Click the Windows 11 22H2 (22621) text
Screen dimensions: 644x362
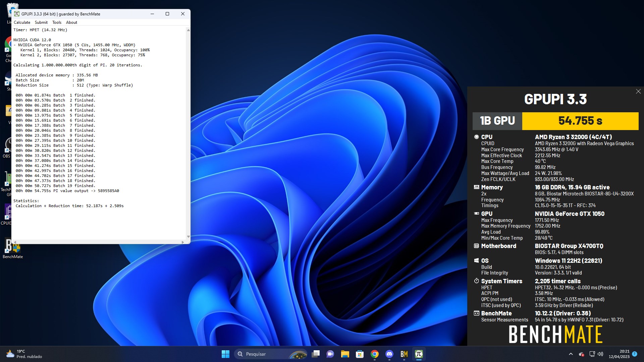point(569,261)
